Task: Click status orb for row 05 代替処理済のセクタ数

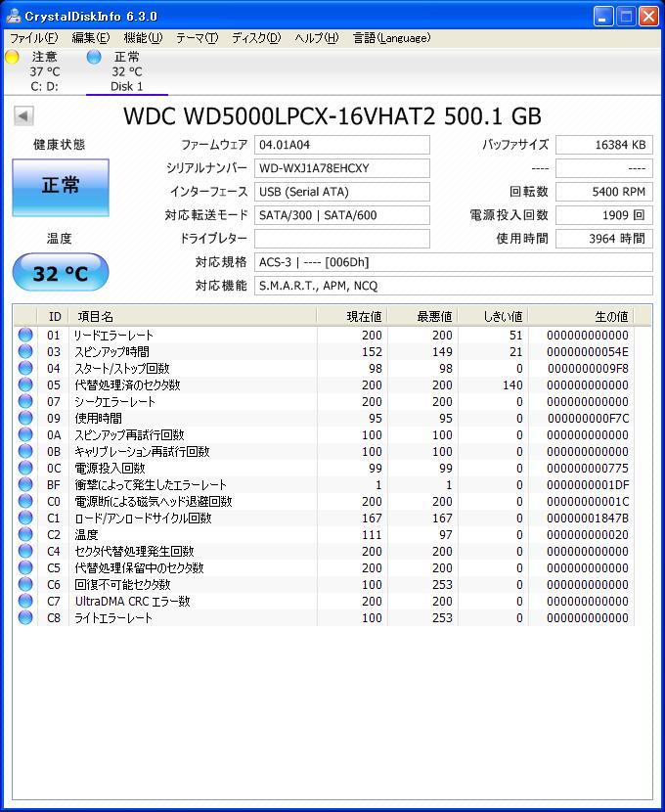Action: (x=25, y=384)
